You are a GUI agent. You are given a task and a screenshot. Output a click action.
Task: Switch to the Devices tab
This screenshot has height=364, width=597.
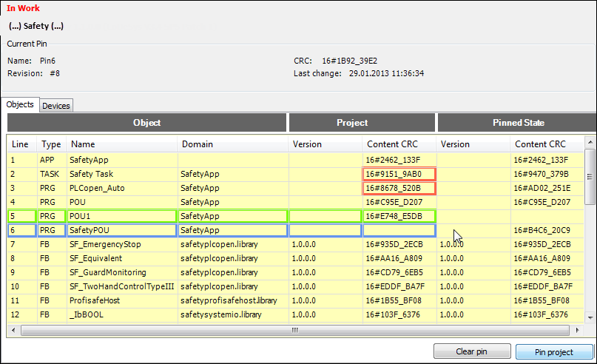[56, 106]
